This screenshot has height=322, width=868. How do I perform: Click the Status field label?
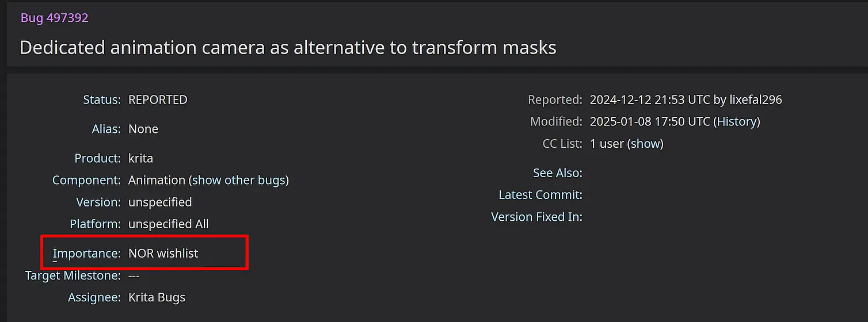(101, 100)
